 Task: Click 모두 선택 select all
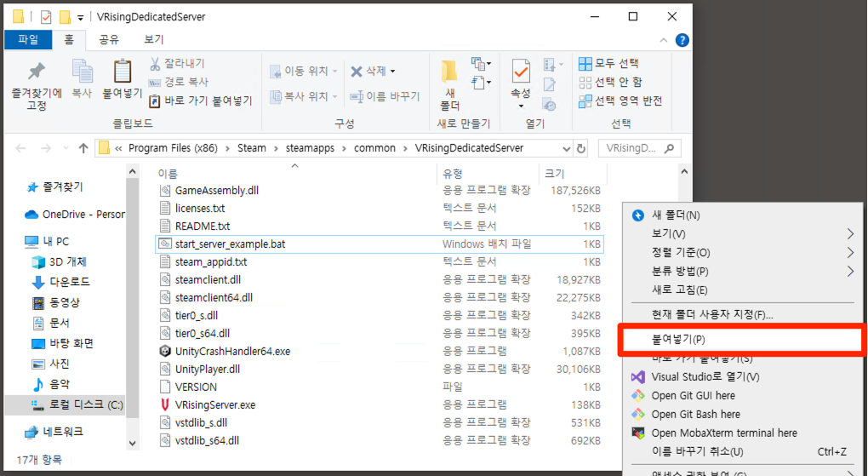pos(609,64)
